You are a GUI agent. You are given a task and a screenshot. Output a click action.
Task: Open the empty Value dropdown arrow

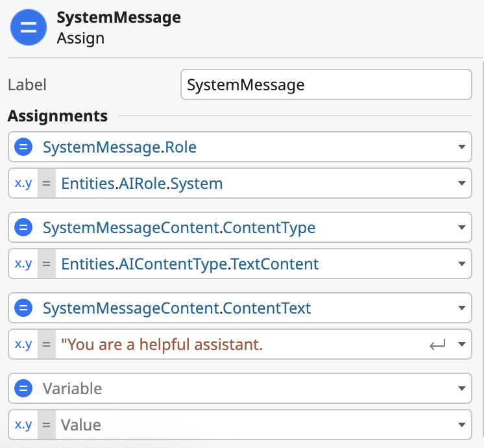(x=462, y=425)
